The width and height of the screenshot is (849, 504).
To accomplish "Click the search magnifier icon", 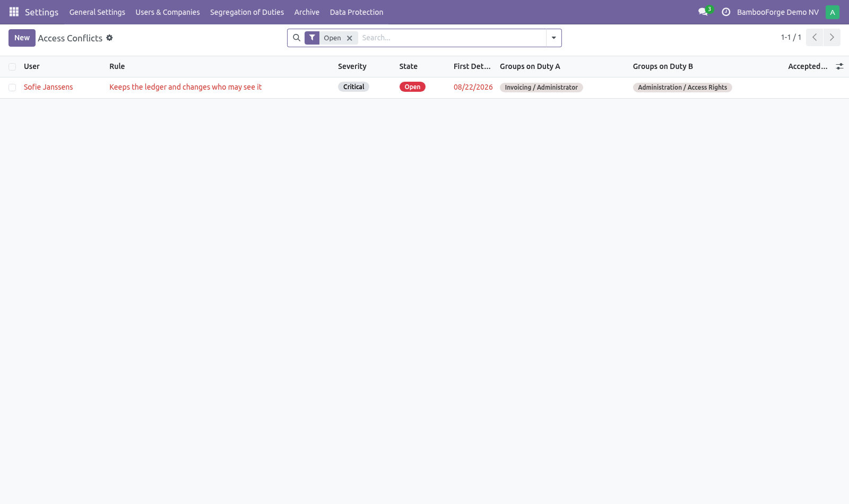I will [297, 38].
